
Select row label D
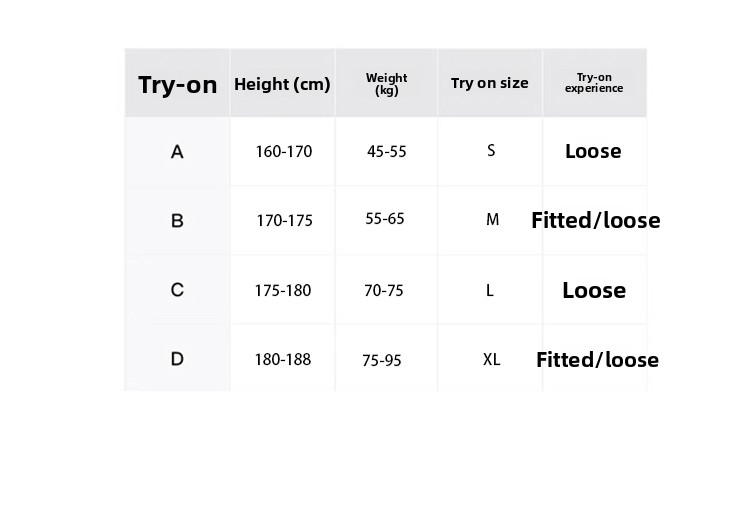coord(177,359)
